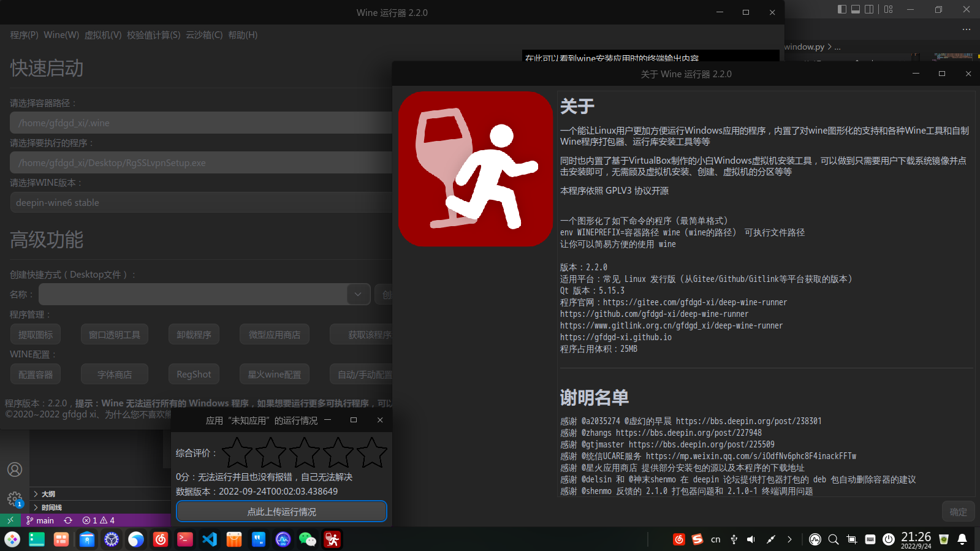
Task: Open NetEase Cloud Music in the dock
Action: click(161, 539)
